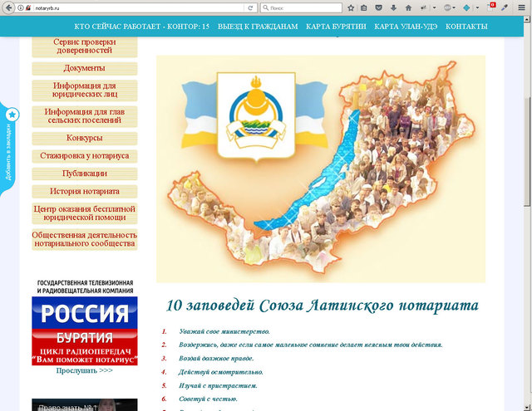
Task: Open the browser hamburger menu
Action: [x=521, y=7]
